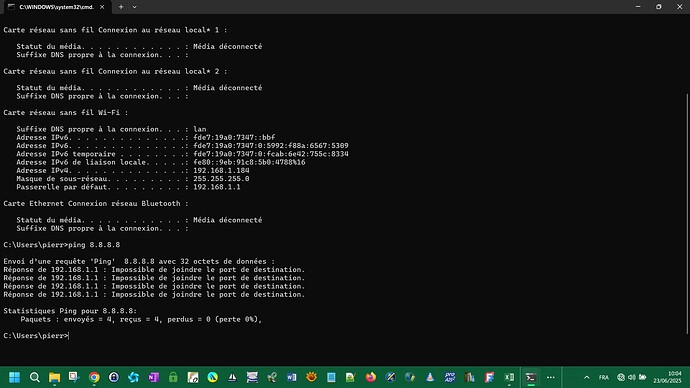Open the Windows Start menu
The height and width of the screenshot is (388, 690).
pyautogui.click(x=15, y=377)
